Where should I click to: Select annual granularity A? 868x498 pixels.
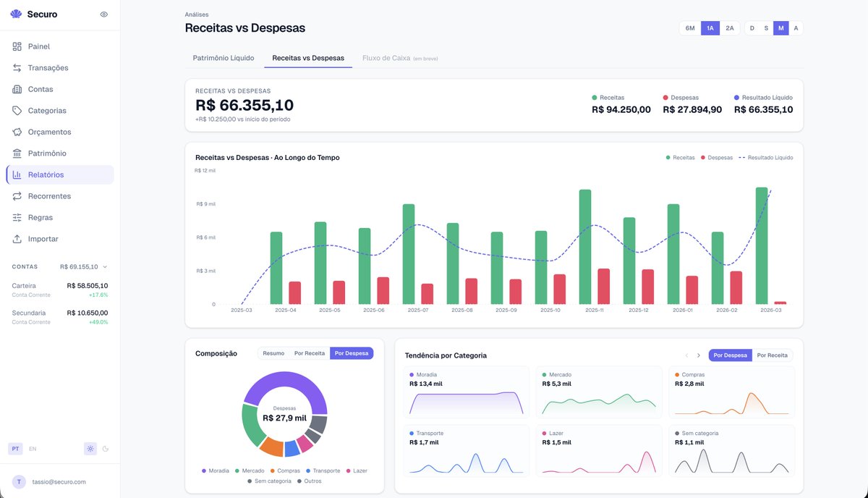[796, 28]
